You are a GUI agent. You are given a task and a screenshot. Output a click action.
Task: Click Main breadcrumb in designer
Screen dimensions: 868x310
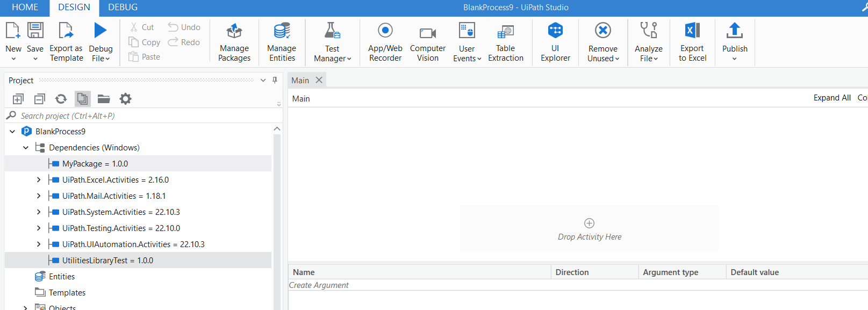click(301, 99)
